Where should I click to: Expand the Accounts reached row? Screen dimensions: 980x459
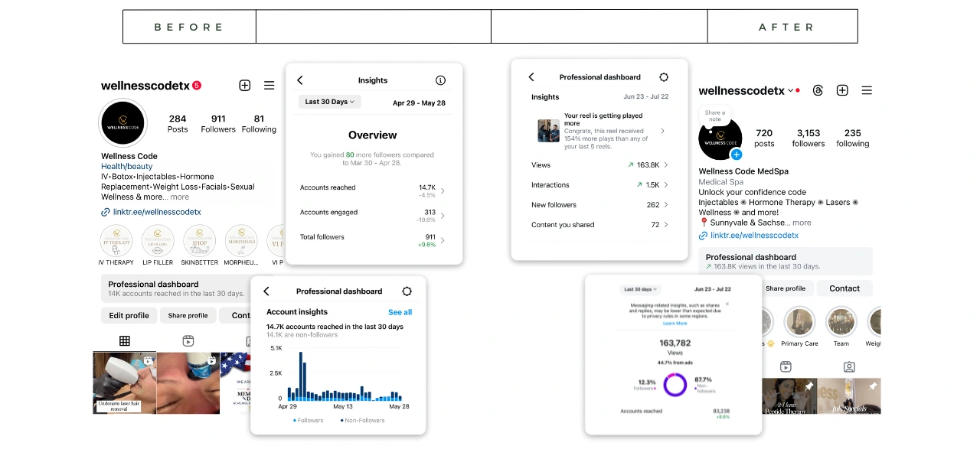[373, 190]
